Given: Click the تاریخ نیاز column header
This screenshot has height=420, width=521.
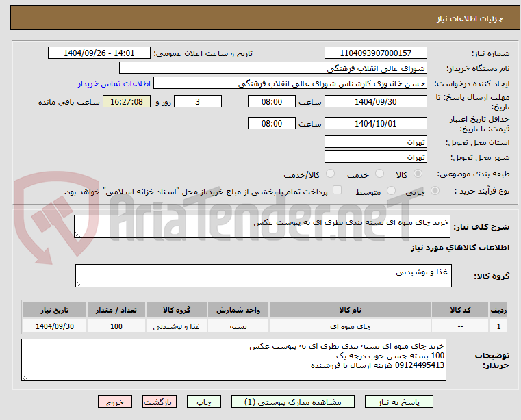Looking at the screenshot, I should click(x=55, y=310).
